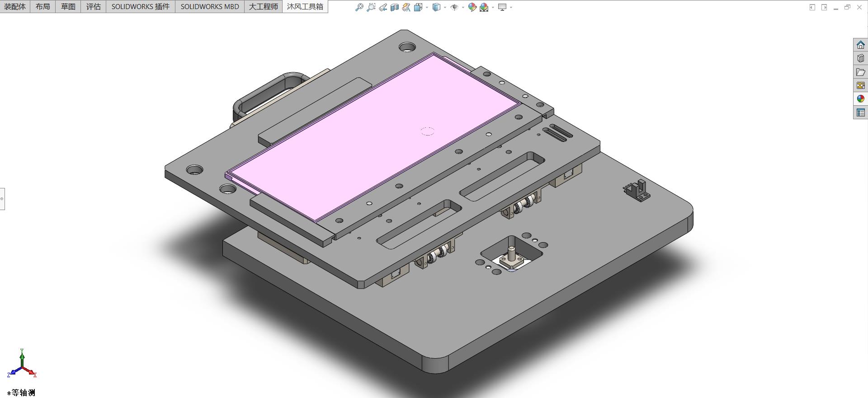Switch to the 装配体 tab
Image resolution: width=868 pixels, height=398 pixels.
15,6
